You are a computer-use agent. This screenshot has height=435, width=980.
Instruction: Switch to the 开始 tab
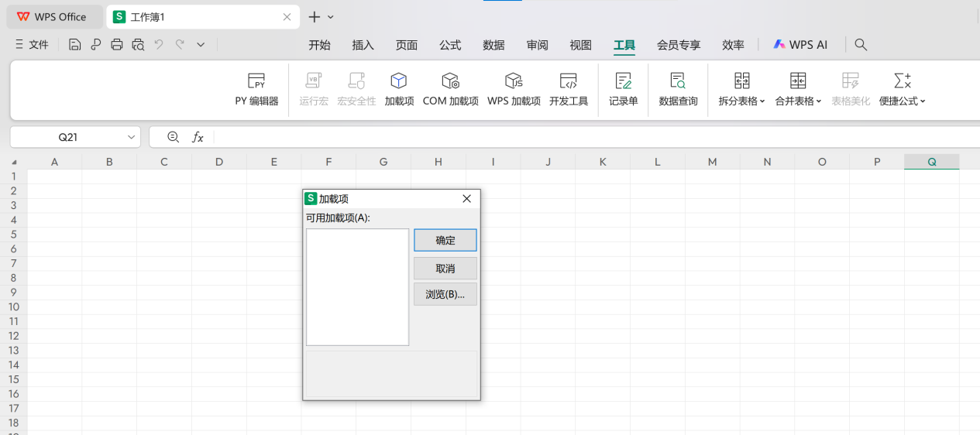[x=319, y=45]
